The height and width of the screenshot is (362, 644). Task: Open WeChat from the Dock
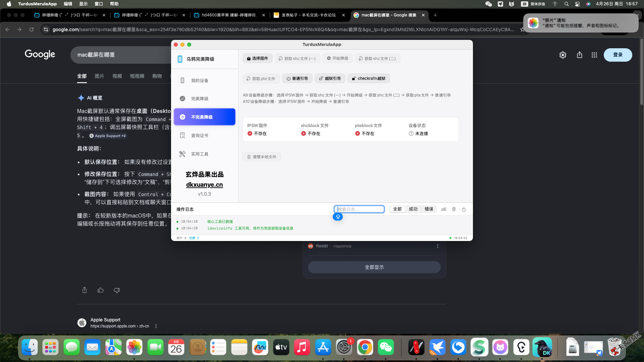click(x=386, y=347)
